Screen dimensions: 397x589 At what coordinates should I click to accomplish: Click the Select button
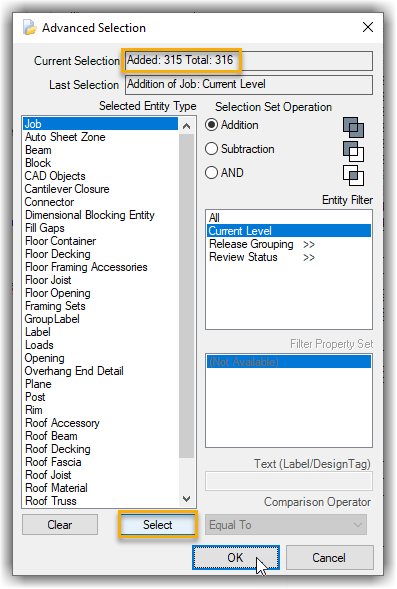pos(157,525)
